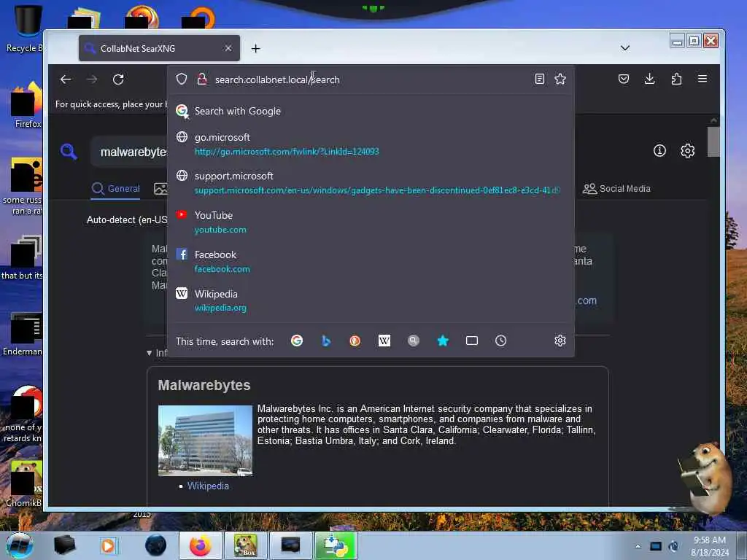
Task: Switch to the General search category
Action: click(116, 189)
